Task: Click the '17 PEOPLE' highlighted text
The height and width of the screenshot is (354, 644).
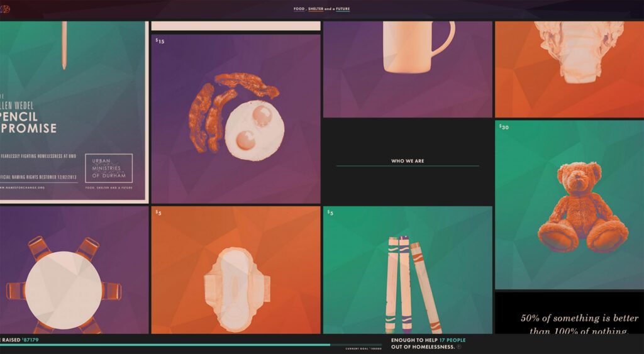Action: point(452,340)
